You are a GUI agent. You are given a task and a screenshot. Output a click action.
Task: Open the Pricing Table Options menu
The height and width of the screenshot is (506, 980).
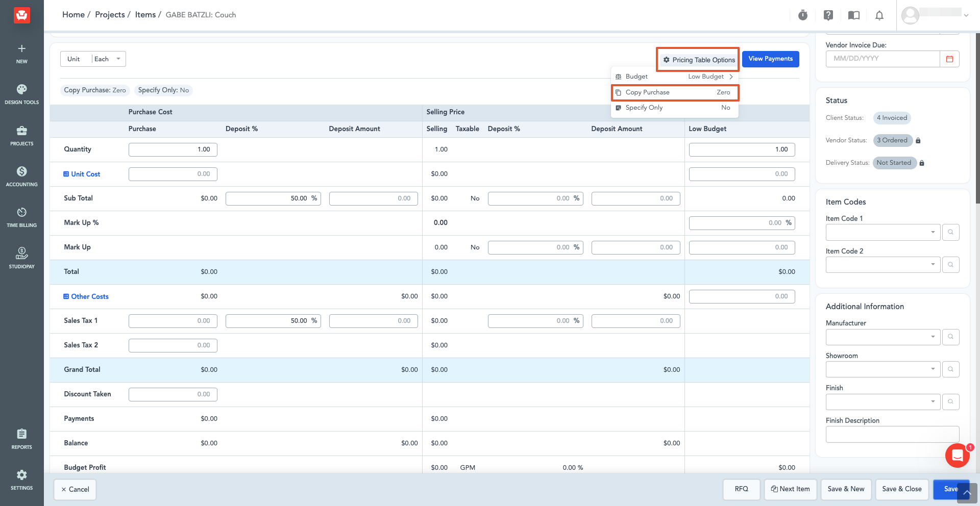tap(699, 60)
